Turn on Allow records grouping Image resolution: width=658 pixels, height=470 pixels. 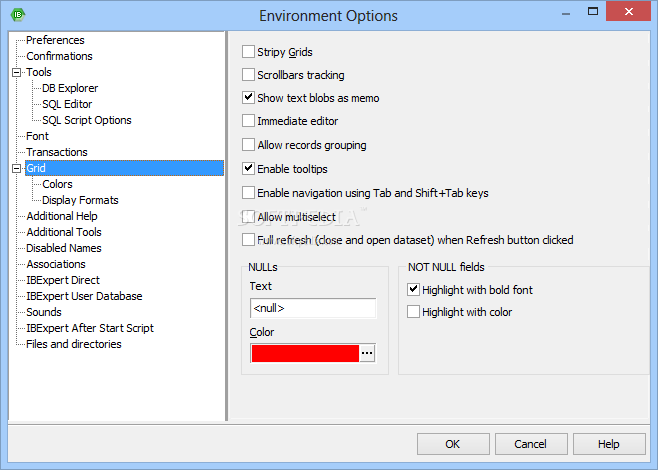tap(248, 145)
